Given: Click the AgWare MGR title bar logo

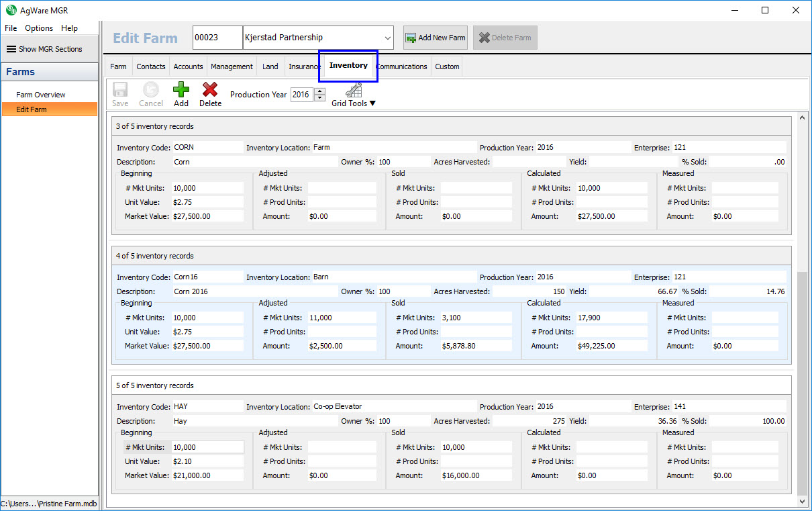Looking at the screenshot, I should 11,10.
